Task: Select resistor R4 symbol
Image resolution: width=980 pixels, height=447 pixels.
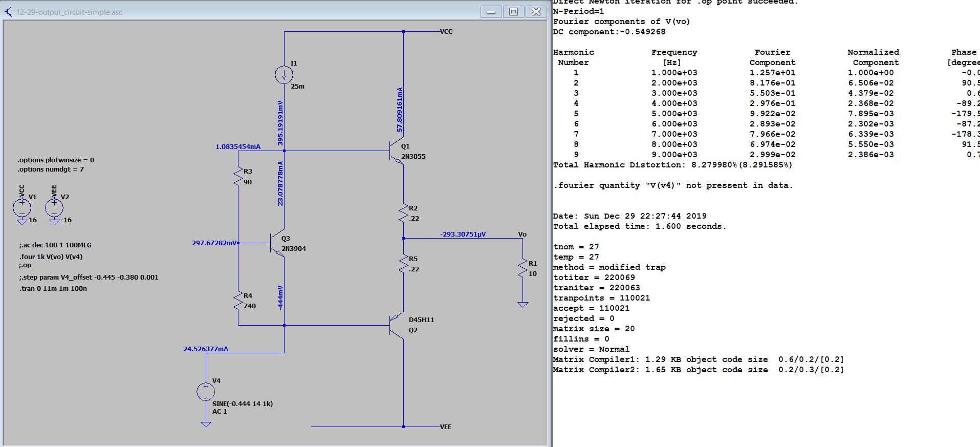Action: [x=238, y=301]
